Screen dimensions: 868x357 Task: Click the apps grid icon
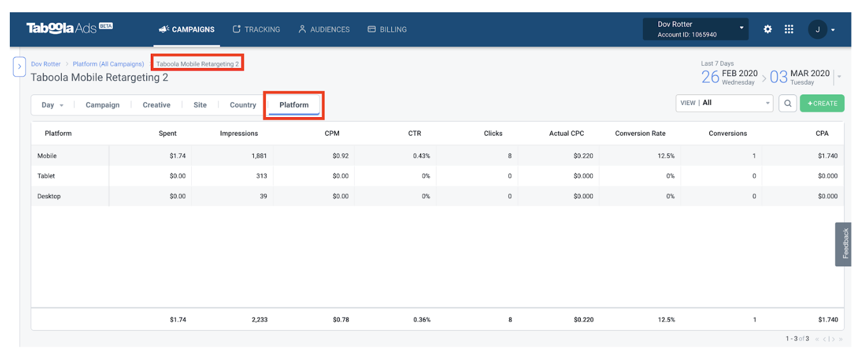pyautogui.click(x=789, y=29)
